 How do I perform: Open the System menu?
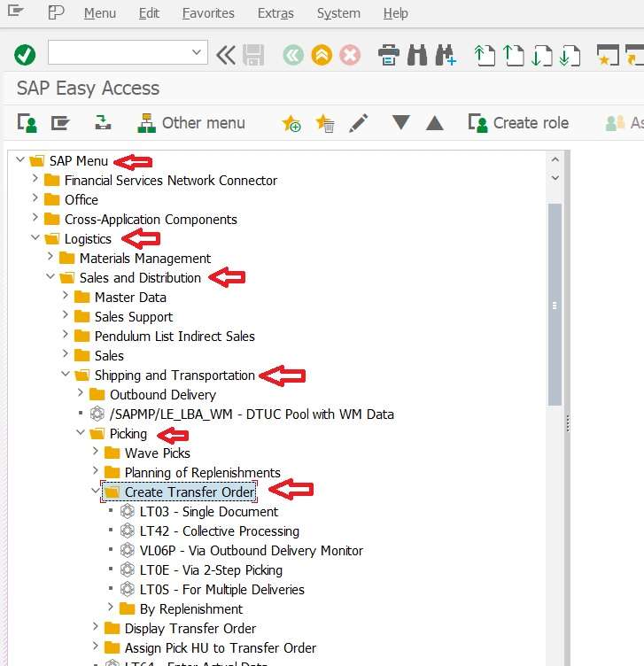[x=338, y=13]
